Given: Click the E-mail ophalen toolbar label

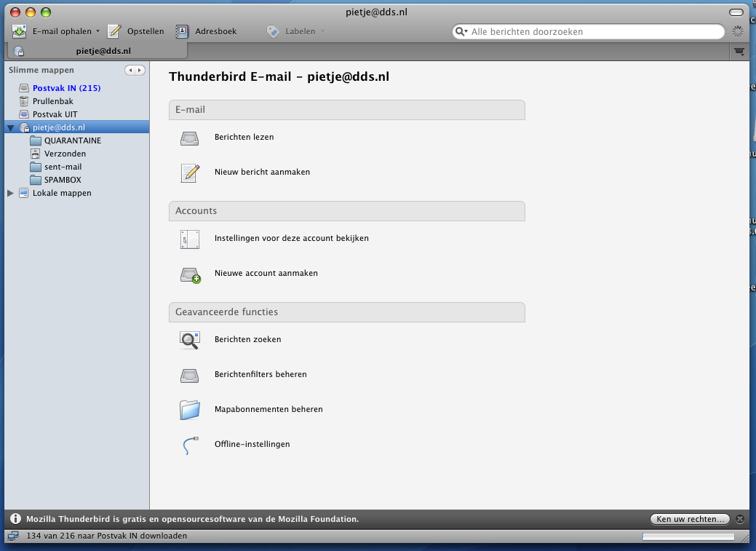Looking at the screenshot, I should tap(62, 31).
